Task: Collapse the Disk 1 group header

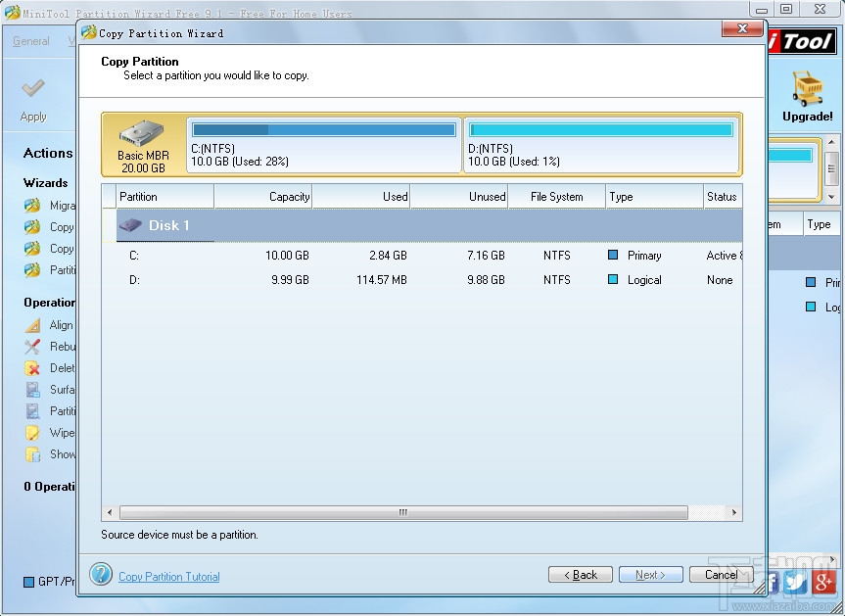Action: [x=130, y=224]
